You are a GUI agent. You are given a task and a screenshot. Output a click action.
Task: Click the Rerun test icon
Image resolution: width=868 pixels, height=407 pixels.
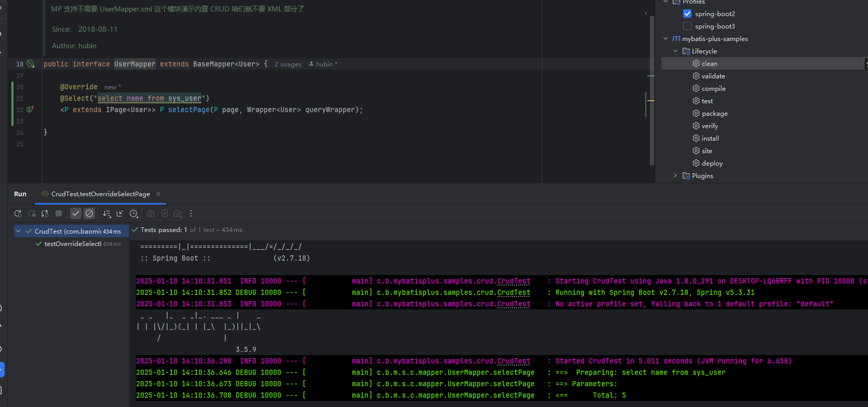click(18, 213)
